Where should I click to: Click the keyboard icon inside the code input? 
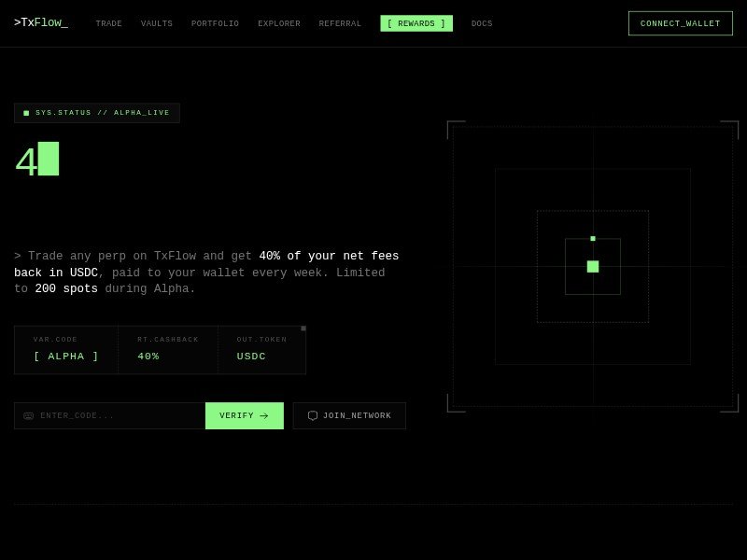29,415
